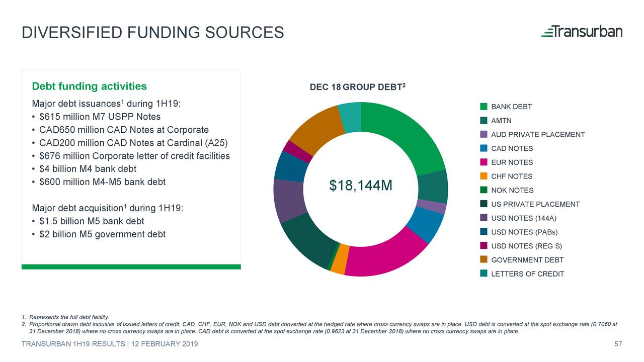Click the $600 million M4-M5 bank debt bullet
Viewport: 644px width, 362px height.
click(98, 182)
